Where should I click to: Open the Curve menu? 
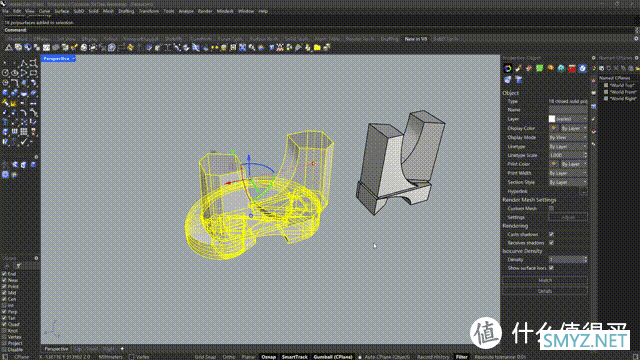(44, 11)
